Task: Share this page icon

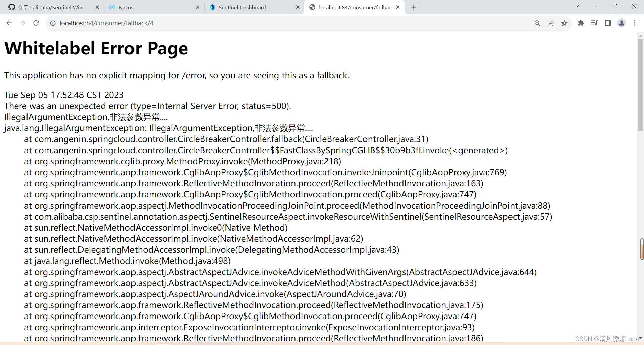Action: point(551,23)
